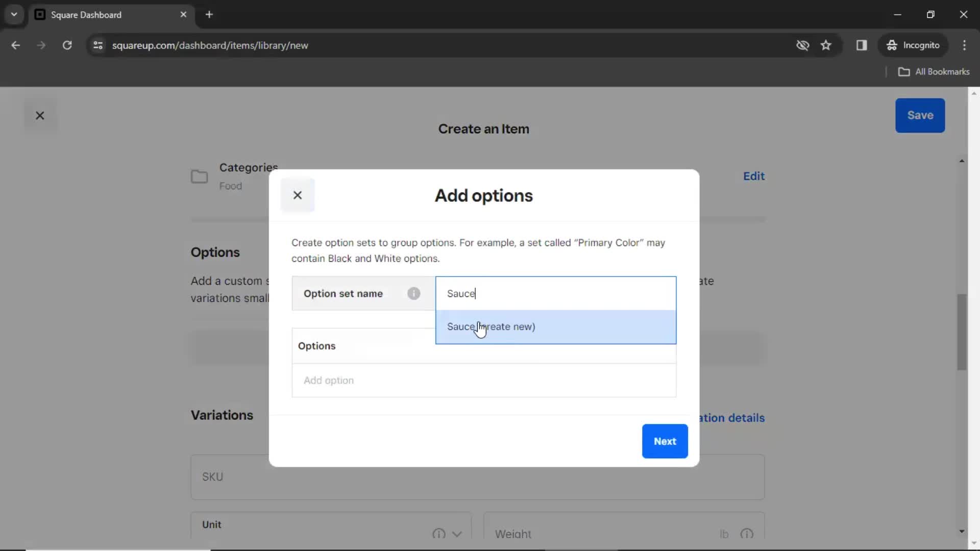Click the Unit info icon
The image size is (980, 551).
[438, 534]
